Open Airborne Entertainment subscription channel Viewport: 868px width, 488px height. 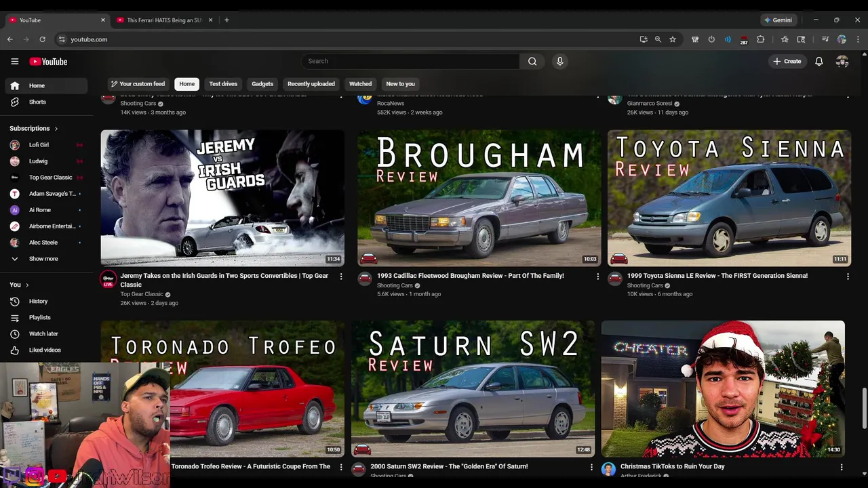click(46, 226)
